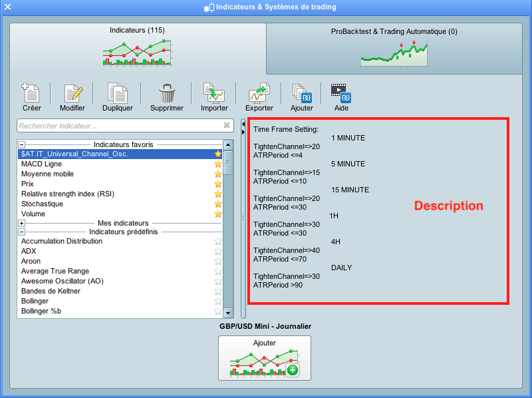Screen dimensions: 532x398
Task: Select $AT.IT_Universal_Channel_Osc. indicator
Action: click(x=120, y=154)
